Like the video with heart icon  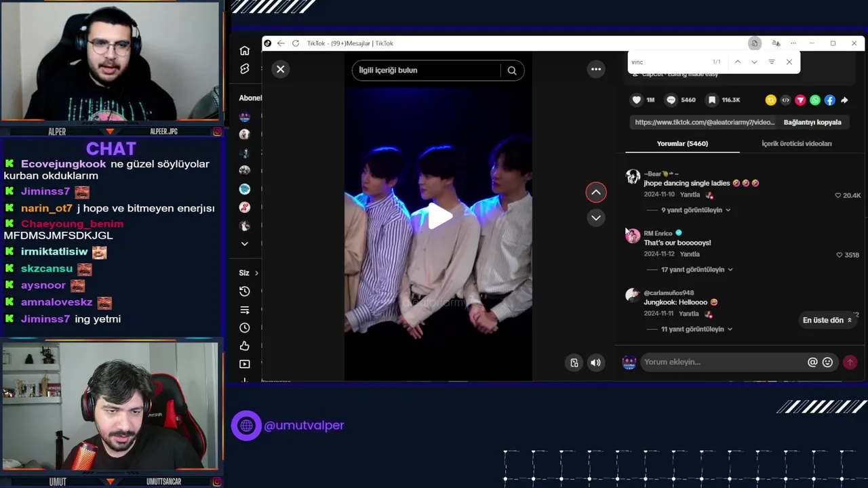pos(636,100)
